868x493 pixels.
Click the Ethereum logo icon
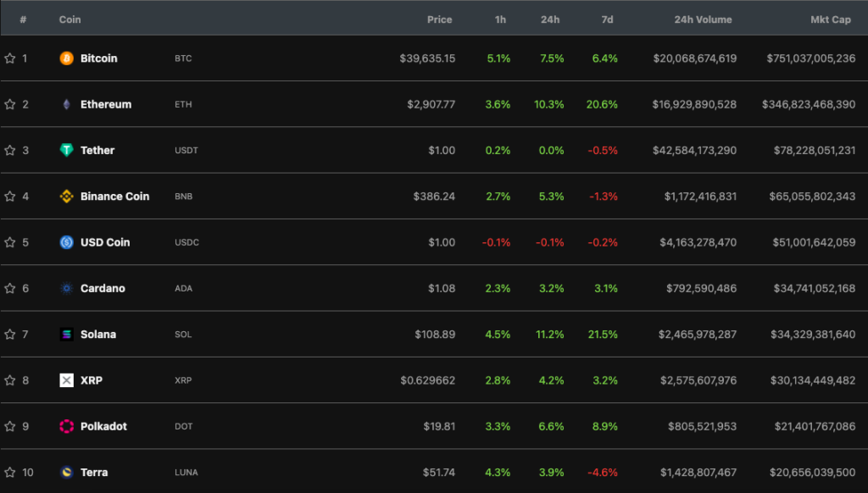[x=66, y=104]
